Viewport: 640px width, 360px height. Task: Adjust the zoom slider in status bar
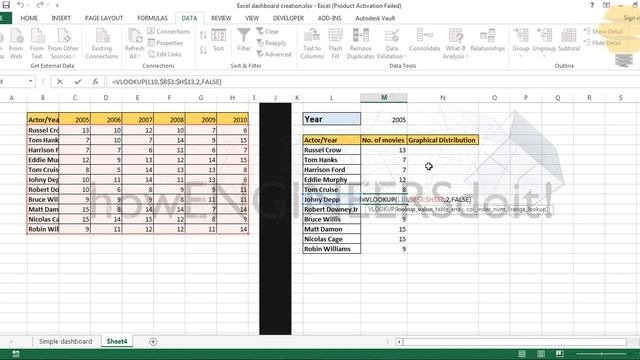pyautogui.click(x=601, y=354)
